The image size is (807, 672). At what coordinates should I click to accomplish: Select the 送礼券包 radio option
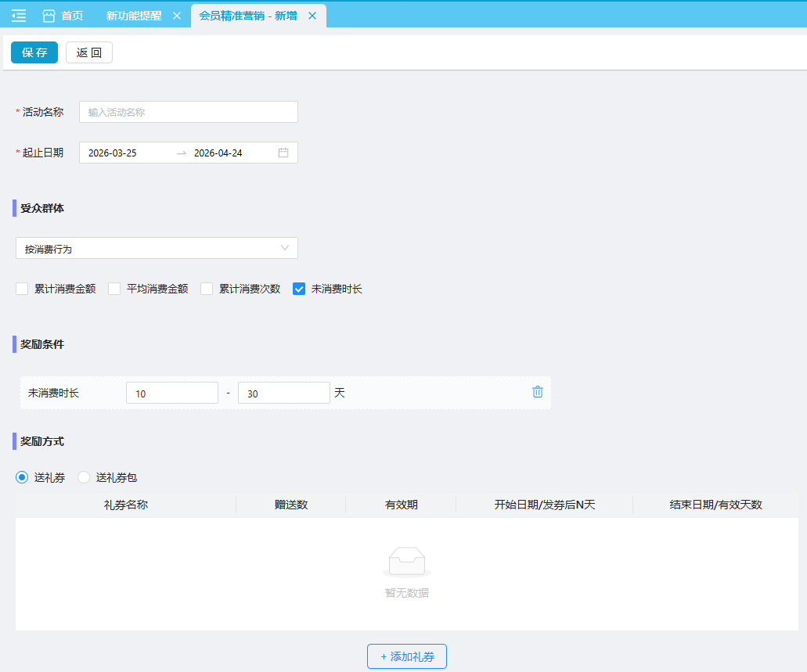84,477
